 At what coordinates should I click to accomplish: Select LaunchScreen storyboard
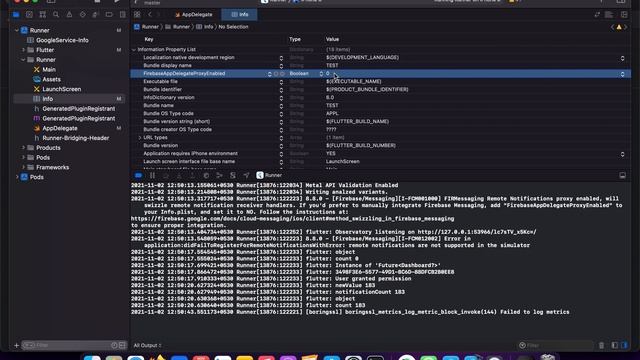[x=62, y=89]
